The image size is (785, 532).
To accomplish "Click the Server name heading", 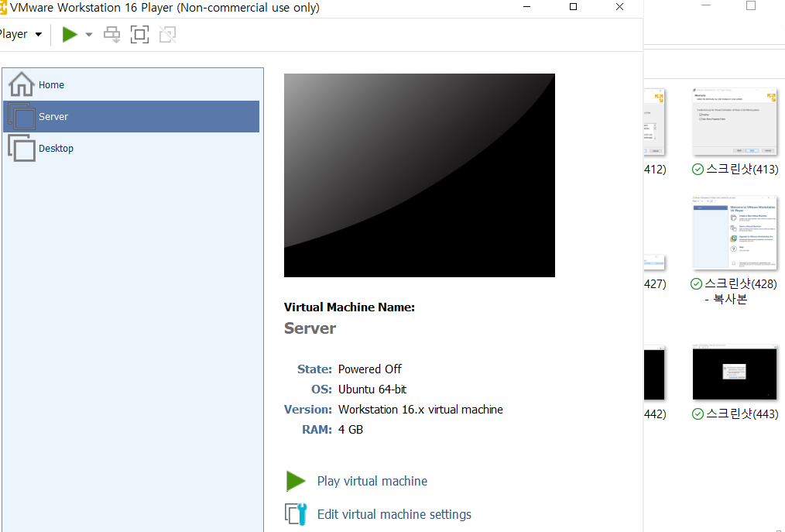I will pos(310,328).
